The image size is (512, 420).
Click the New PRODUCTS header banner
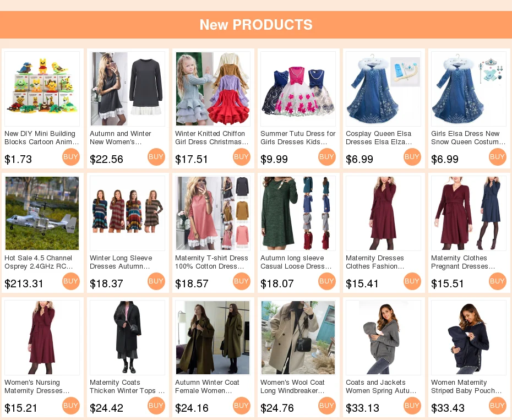(256, 25)
